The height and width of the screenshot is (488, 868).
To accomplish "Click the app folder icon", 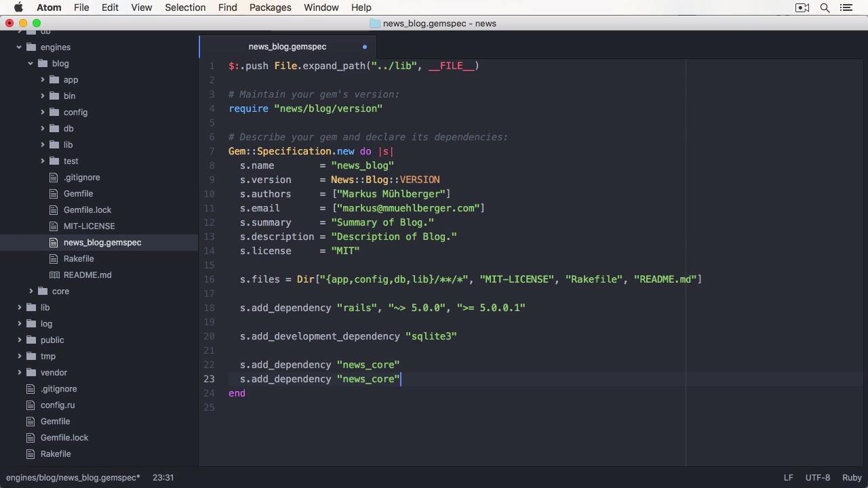I will 54,79.
